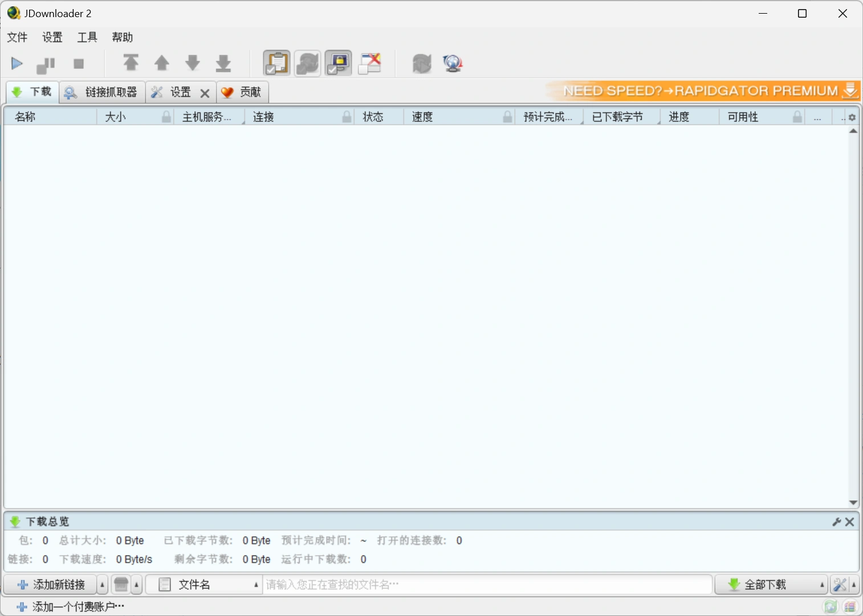This screenshot has width=863, height=616.
Task: Expand dropdown arrow beside cleanup icon
Action: coord(137,585)
